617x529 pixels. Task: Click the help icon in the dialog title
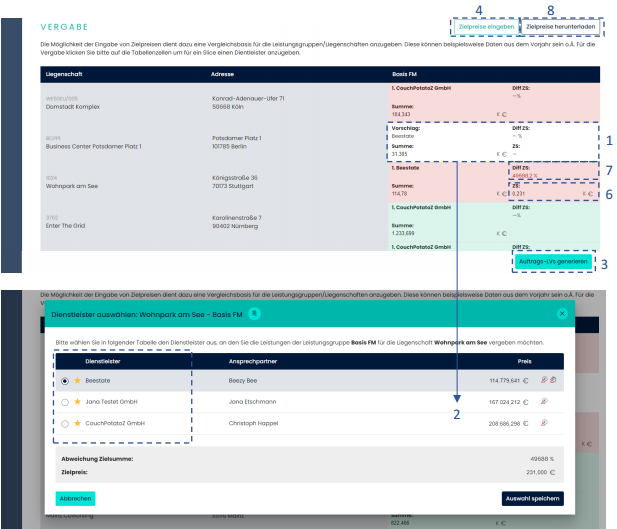(254, 313)
